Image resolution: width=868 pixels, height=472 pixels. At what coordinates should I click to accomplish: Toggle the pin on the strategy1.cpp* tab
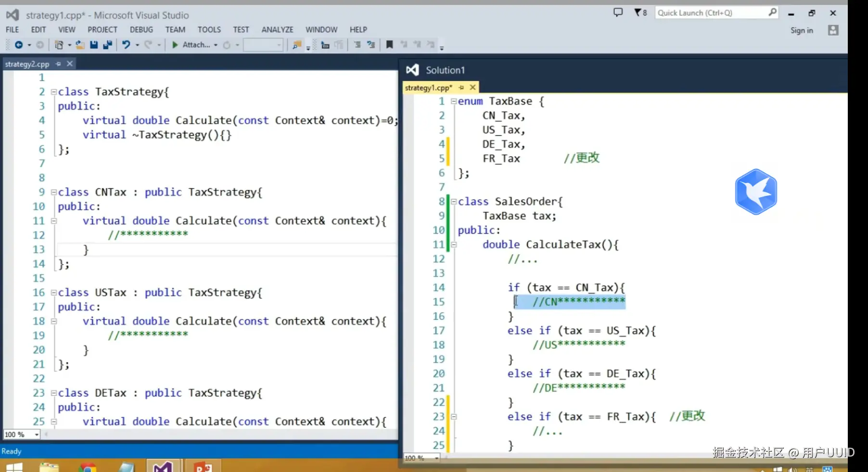[x=461, y=87]
